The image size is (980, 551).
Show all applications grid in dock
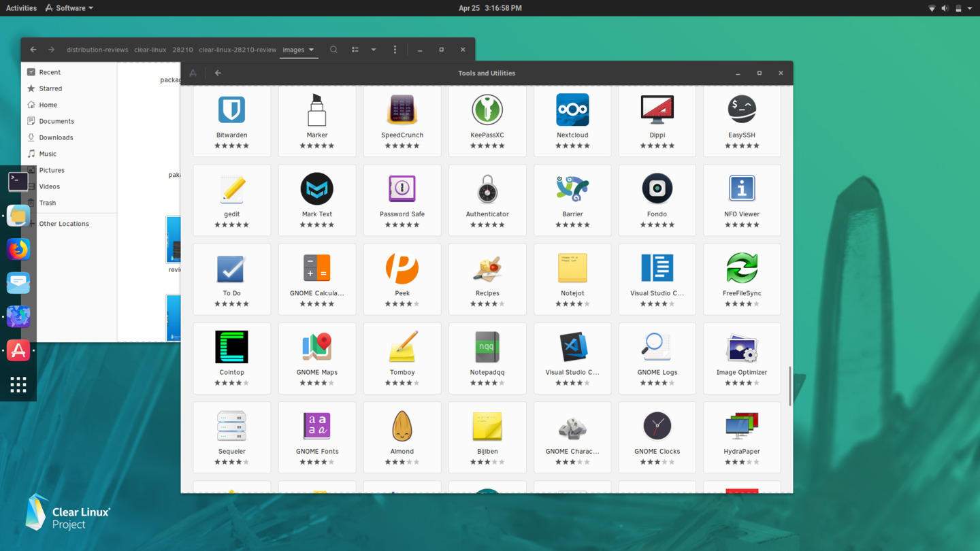pyautogui.click(x=18, y=384)
